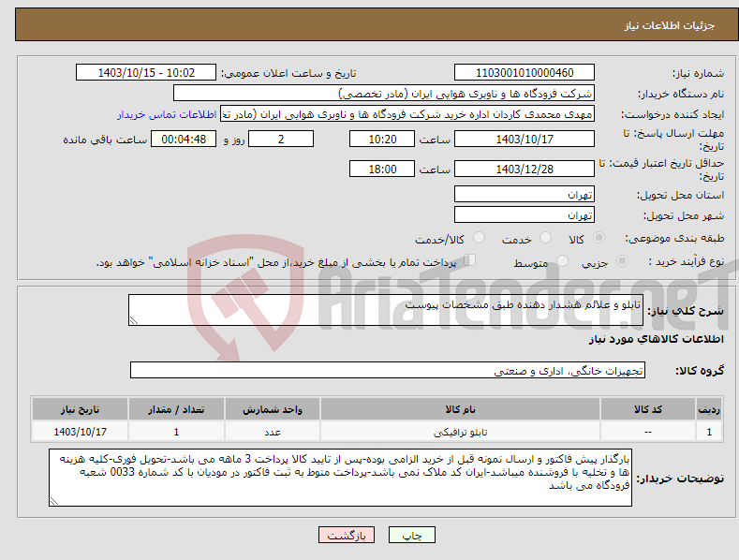This screenshot has height=560, width=739.
Task: Click the validity time field 18:00
Action: pyautogui.click(x=382, y=169)
